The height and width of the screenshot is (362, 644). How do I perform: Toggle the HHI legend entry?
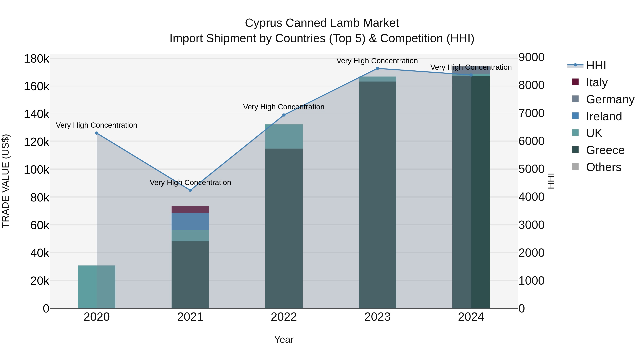pos(587,65)
